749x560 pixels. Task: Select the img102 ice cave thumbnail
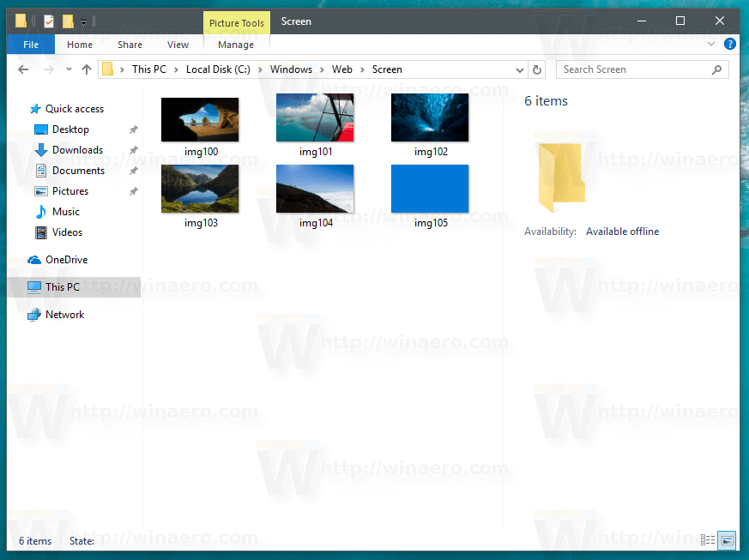click(x=430, y=117)
